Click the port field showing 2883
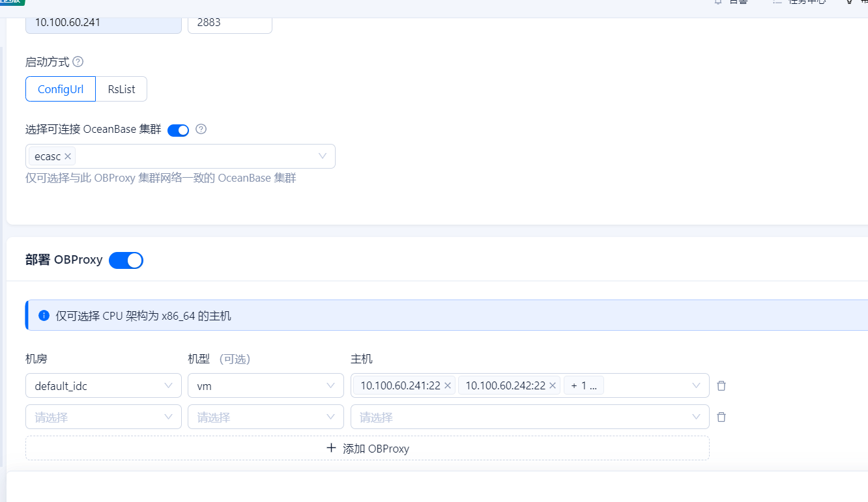The image size is (868, 502). pos(229,22)
